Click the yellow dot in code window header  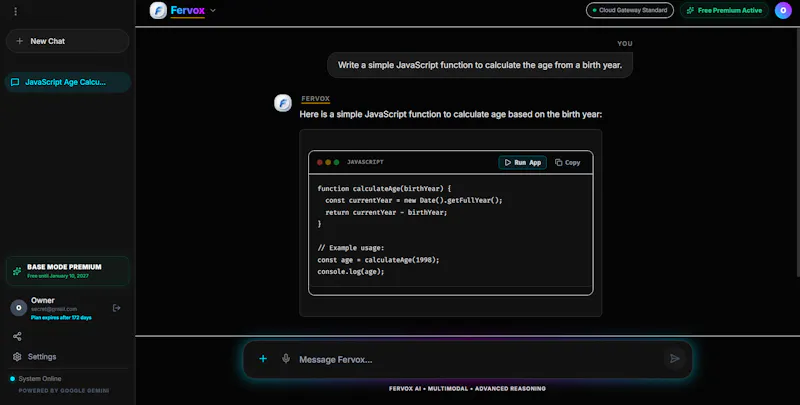(328, 162)
